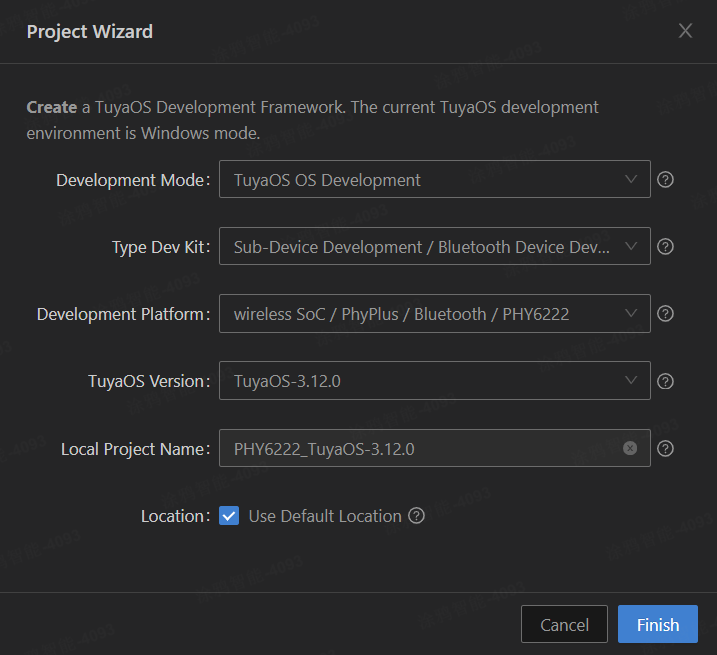
Task: Show help for Development Platform field
Action: click(x=665, y=314)
